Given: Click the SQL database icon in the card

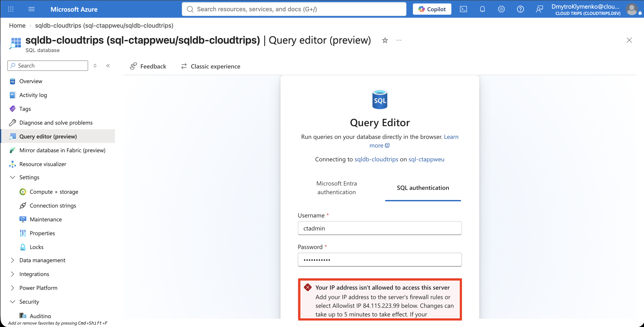Looking at the screenshot, I should 379,99.
